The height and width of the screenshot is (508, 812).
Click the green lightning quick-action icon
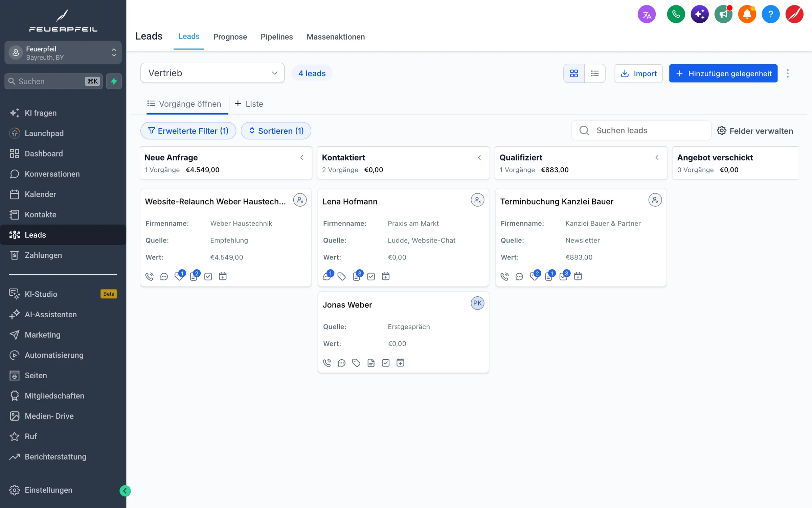click(114, 81)
